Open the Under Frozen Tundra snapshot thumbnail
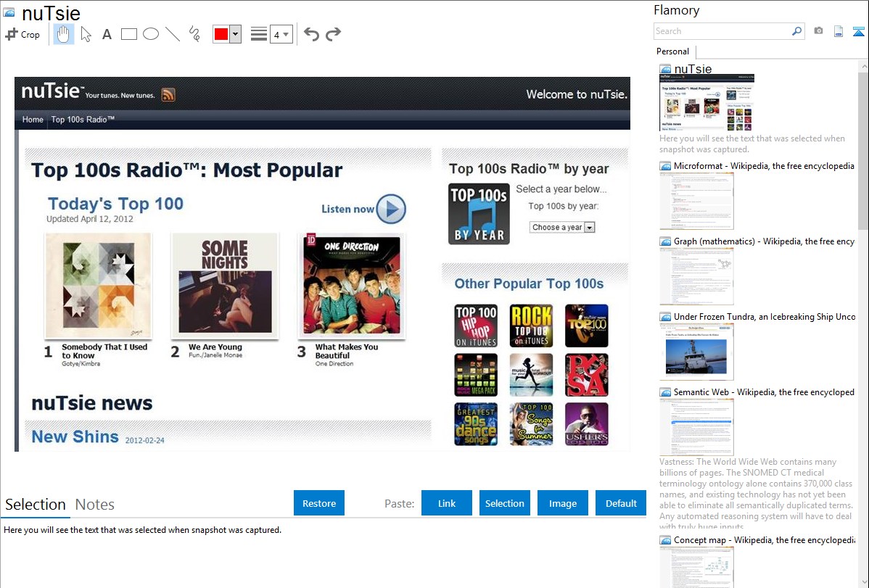The image size is (869, 588). pyautogui.click(x=696, y=352)
